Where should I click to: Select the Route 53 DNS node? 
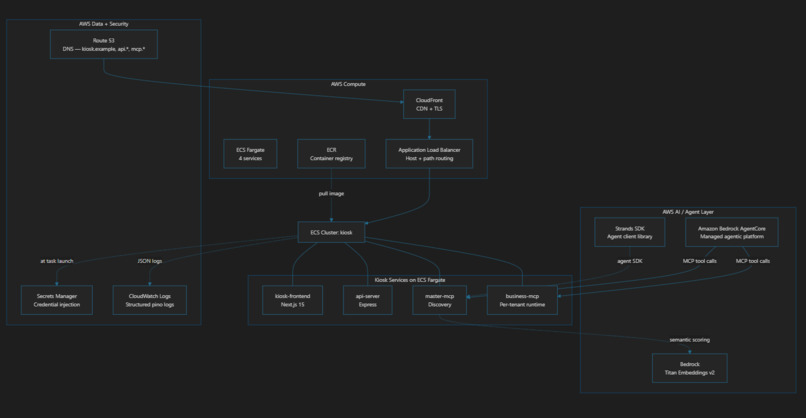pos(104,44)
